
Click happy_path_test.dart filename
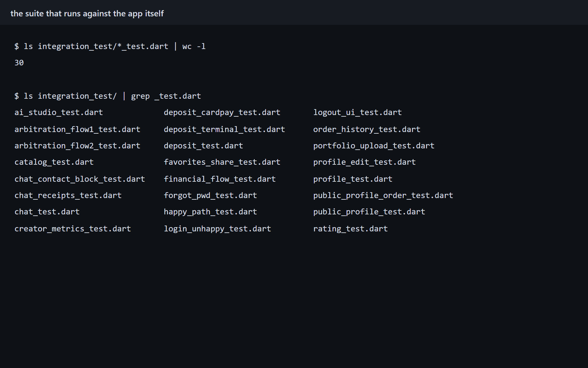[x=210, y=212]
